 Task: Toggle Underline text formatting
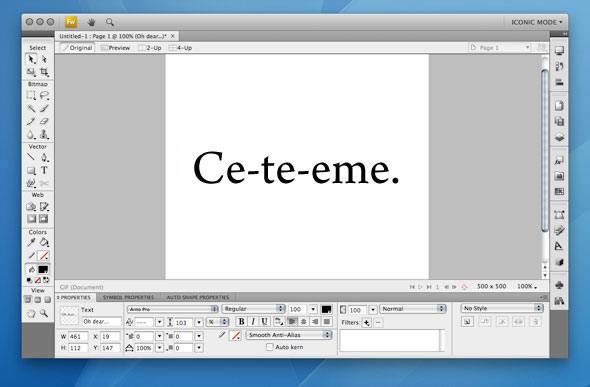(265, 322)
